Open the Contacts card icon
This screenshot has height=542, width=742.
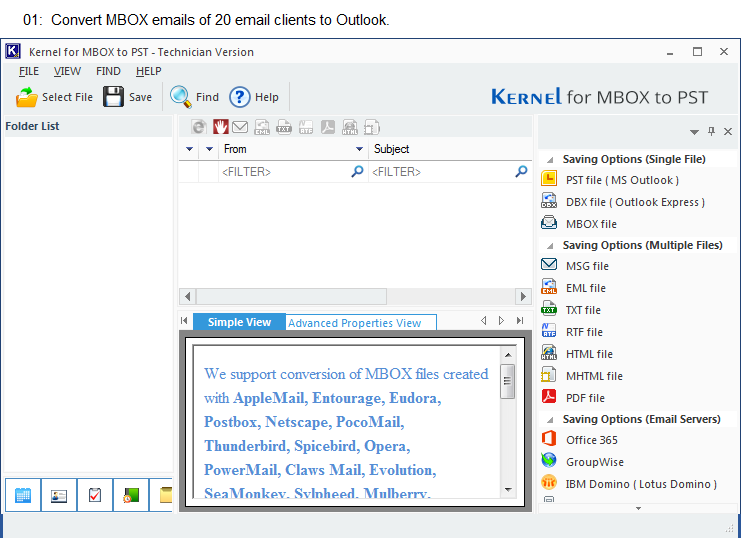pyautogui.click(x=59, y=496)
